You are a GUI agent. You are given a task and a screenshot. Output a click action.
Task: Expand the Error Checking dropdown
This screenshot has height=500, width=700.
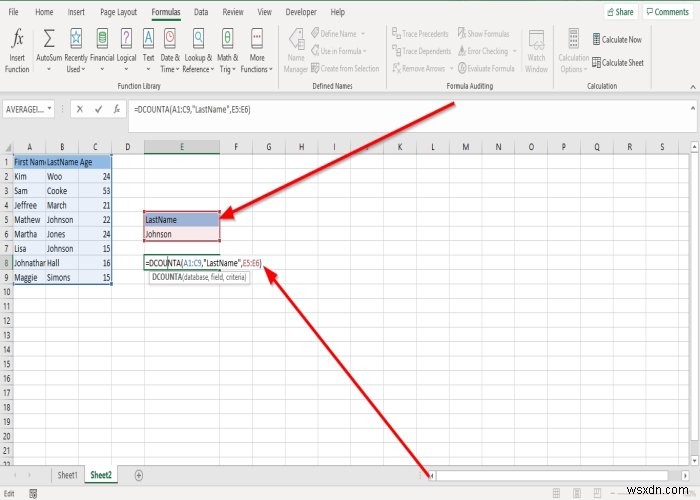[514, 51]
